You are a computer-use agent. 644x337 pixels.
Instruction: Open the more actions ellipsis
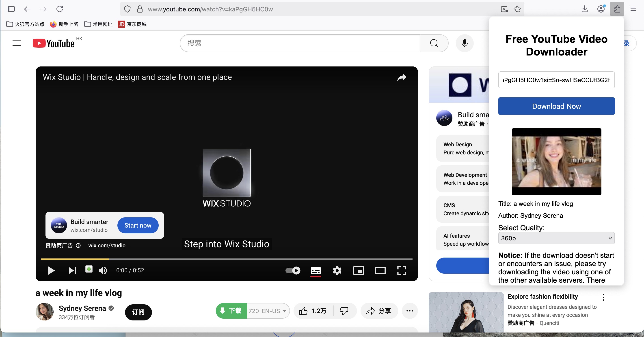pos(410,311)
